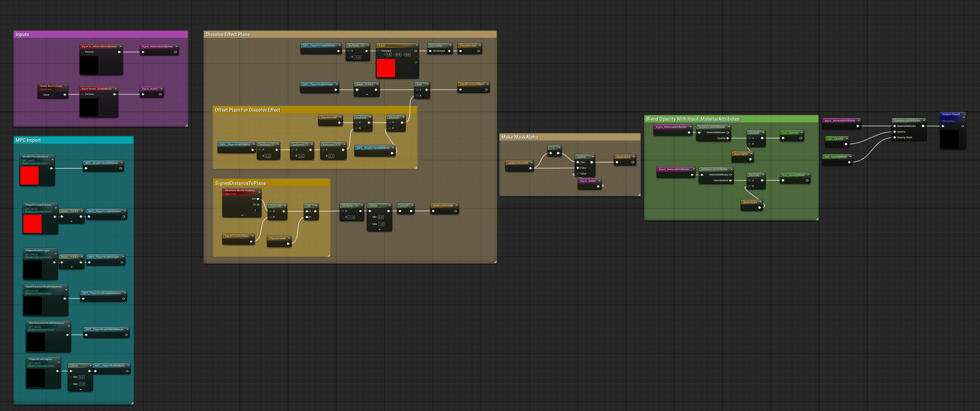Click the Length node output pin
This screenshot has width=980, height=411.
click(411, 211)
